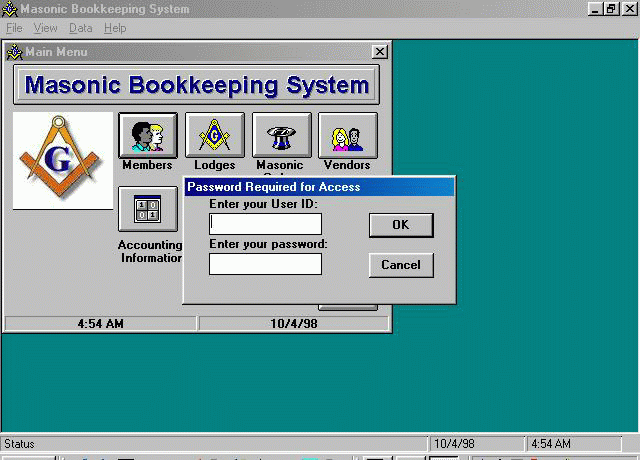Open Masonic Orders top hat icon
The width and height of the screenshot is (640, 460).
[281, 135]
